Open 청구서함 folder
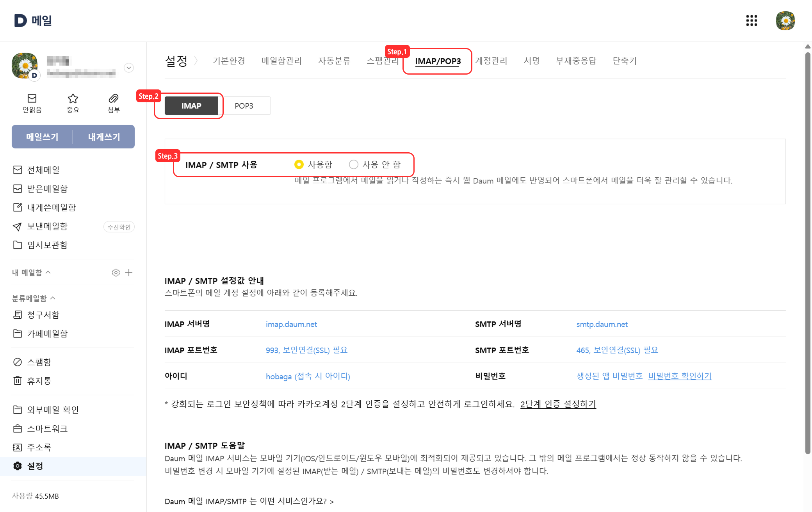812x512 pixels. click(x=43, y=315)
